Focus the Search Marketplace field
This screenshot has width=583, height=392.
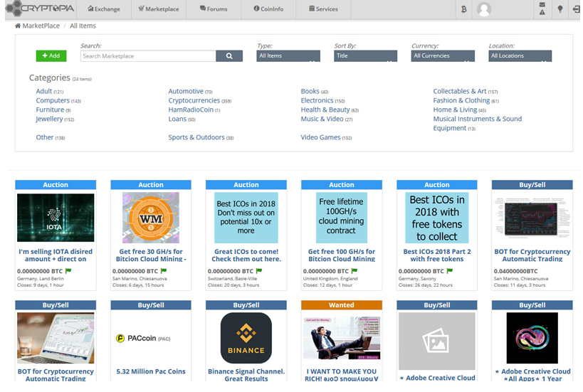pyautogui.click(x=148, y=55)
